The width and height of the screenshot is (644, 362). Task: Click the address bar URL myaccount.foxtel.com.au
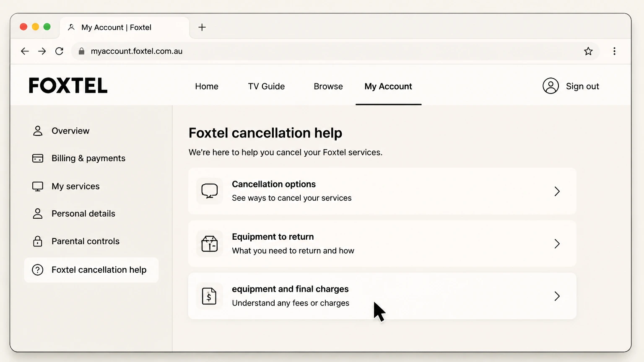[x=137, y=51]
